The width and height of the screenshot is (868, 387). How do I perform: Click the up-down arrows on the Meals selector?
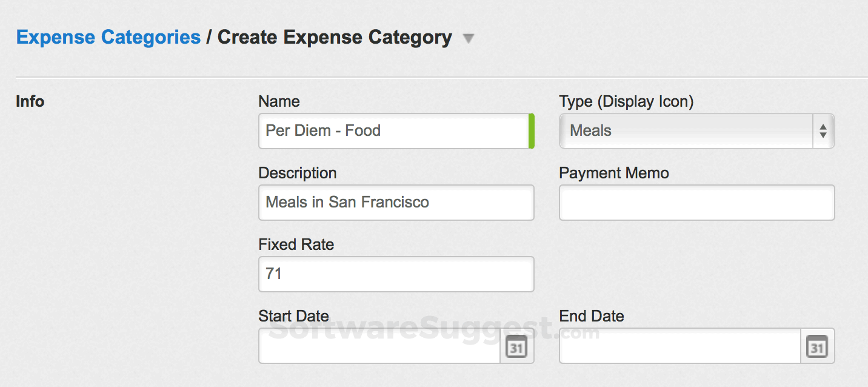tap(823, 131)
